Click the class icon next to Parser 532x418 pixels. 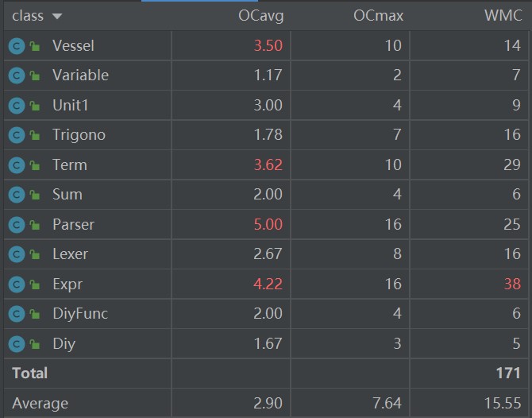click(x=17, y=225)
